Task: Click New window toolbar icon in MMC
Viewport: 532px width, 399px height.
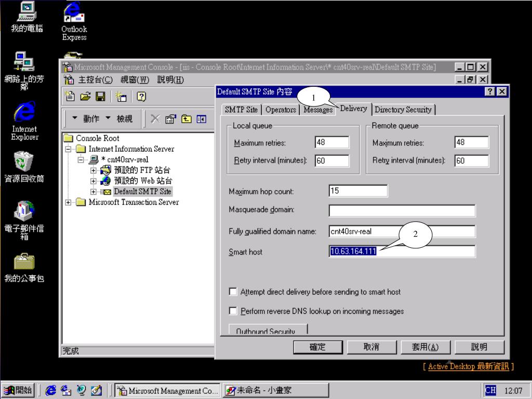Action: pos(121,97)
